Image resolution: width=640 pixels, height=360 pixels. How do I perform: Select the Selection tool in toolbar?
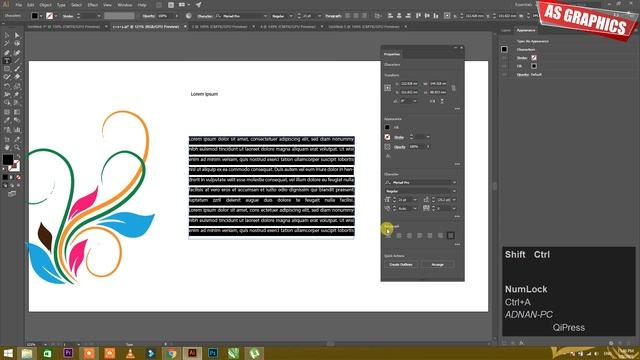coord(7,36)
